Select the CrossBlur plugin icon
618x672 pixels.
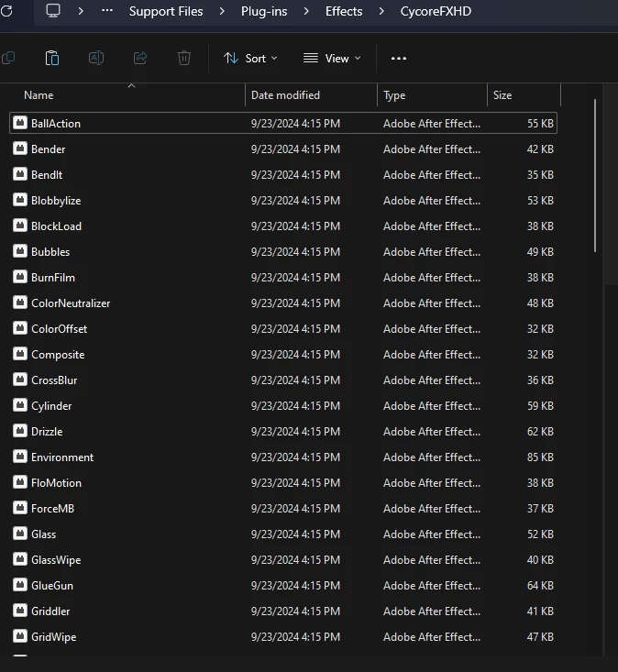20,380
